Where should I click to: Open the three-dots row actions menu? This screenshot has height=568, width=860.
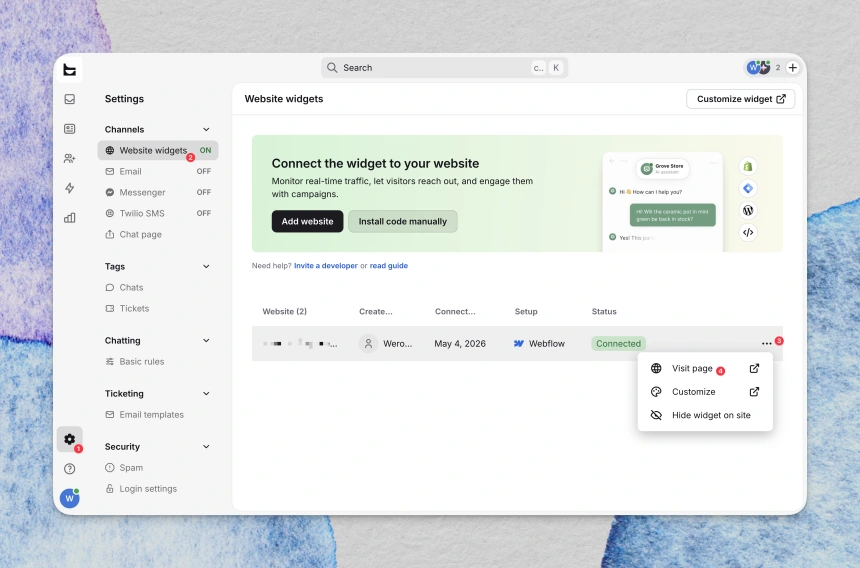(766, 344)
